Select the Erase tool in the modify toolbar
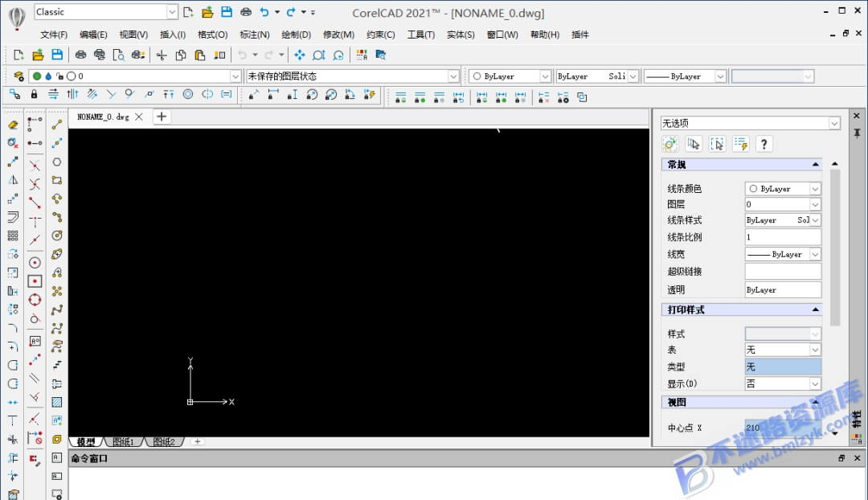The image size is (868, 500). (x=13, y=125)
